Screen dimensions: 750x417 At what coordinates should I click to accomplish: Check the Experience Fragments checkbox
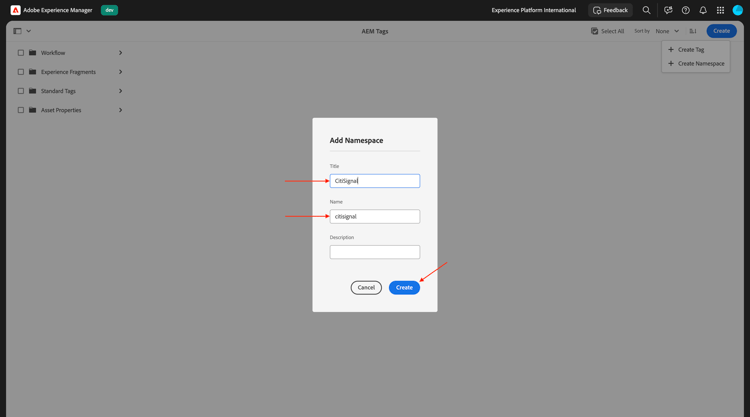pos(21,72)
